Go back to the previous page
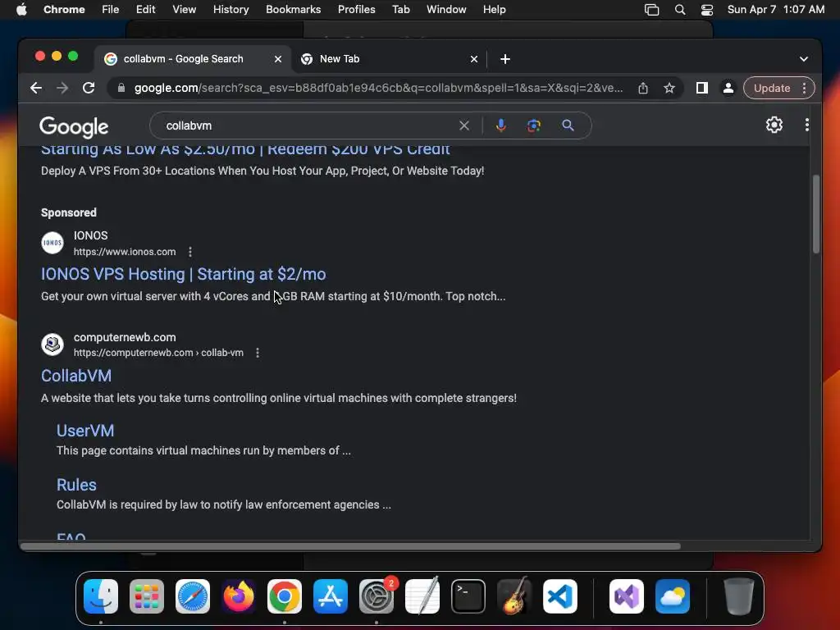This screenshot has width=840, height=630. (36, 88)
